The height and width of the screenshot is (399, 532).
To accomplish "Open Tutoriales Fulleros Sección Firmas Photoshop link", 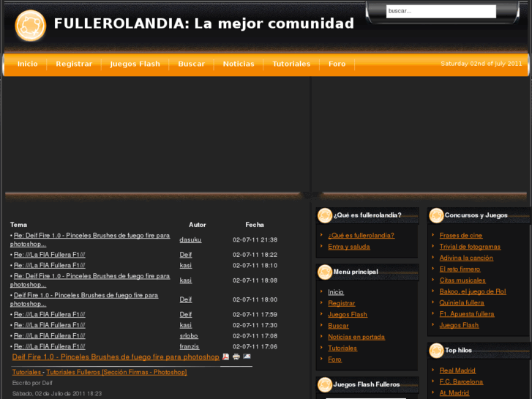I will pos(116,372).
